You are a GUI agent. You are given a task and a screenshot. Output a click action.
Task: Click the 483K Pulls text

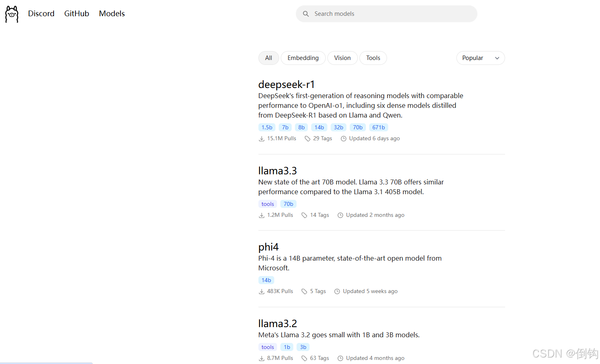pyautogui.click(x=280, y=291)
